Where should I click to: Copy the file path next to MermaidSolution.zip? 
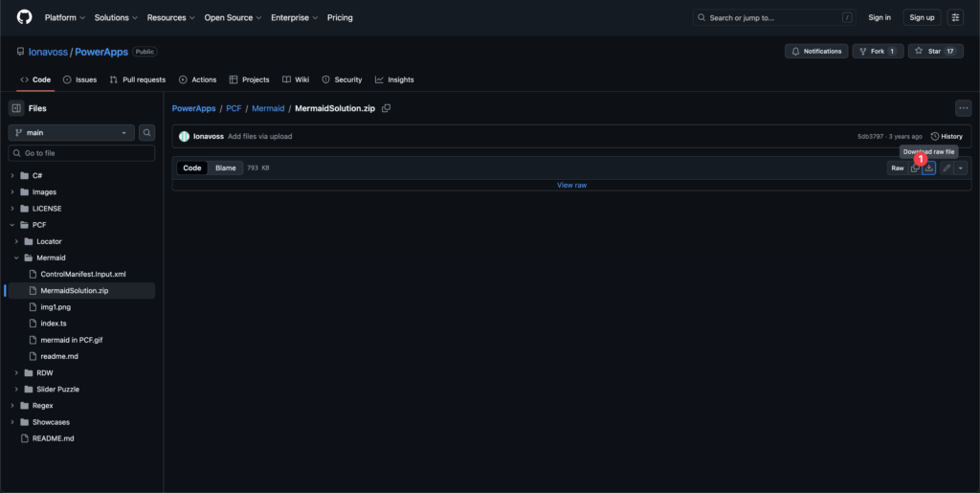[387, 108]
